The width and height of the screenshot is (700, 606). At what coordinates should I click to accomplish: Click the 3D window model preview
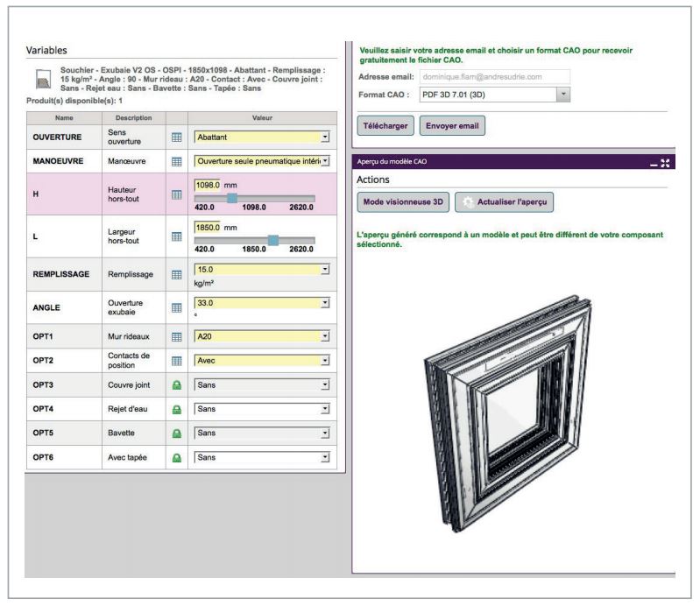[508, 412]
